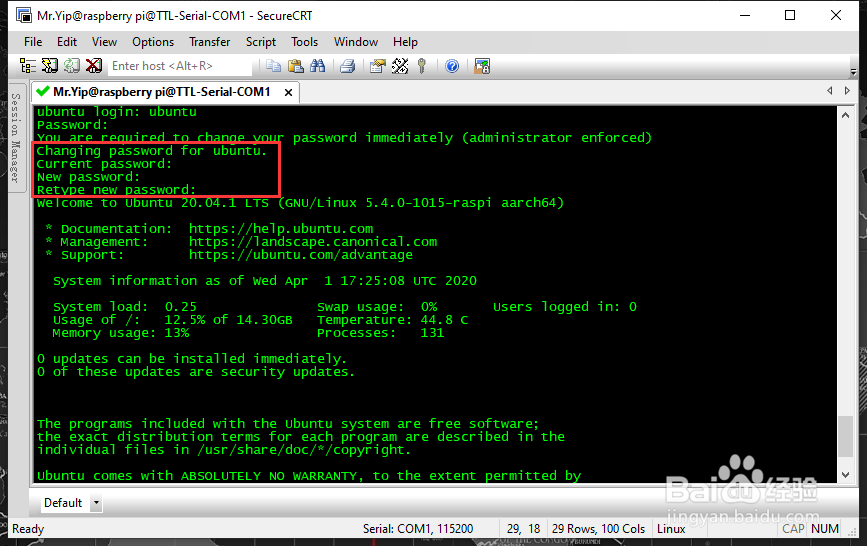Open Session Options icon
867x546 pixels.
coord(378,66)
